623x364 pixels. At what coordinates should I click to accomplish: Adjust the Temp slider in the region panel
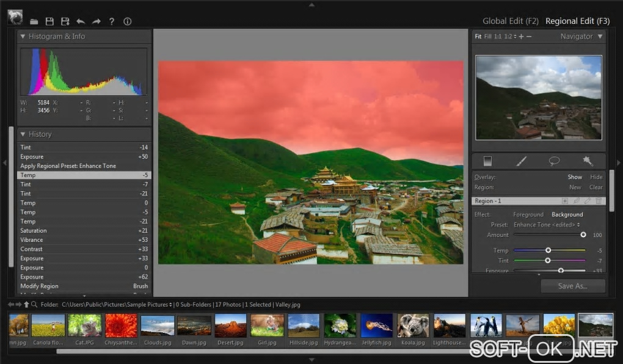[548, 250]
